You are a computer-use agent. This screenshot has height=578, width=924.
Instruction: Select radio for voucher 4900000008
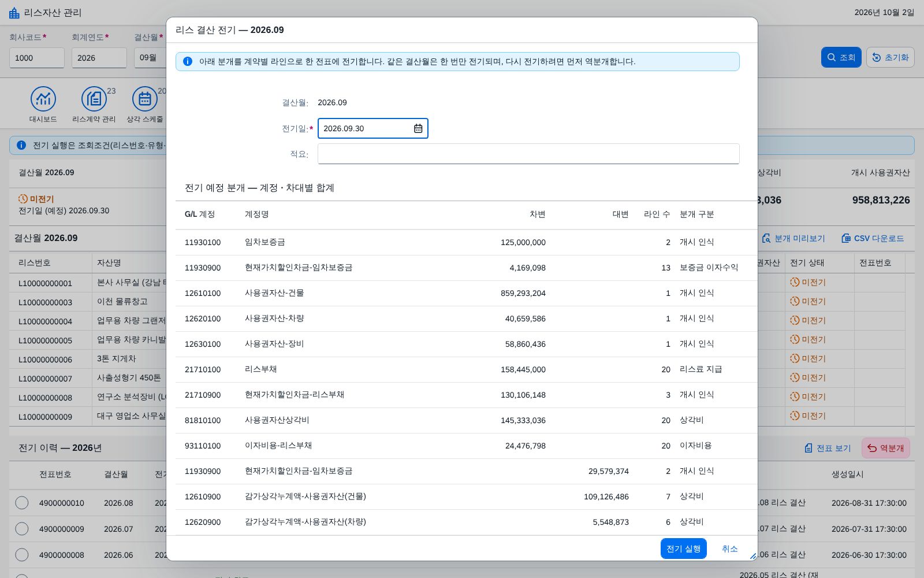click(x=22, y=555)
